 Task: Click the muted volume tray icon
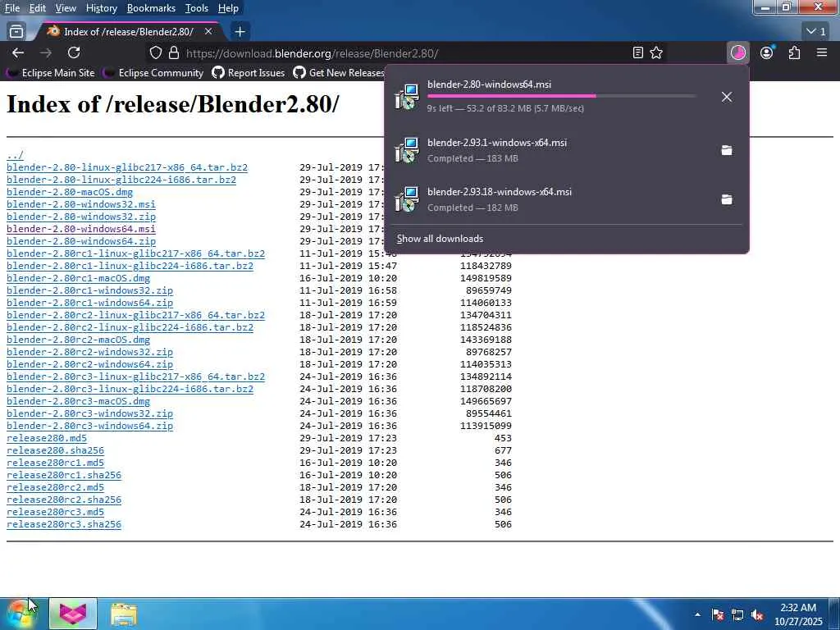(x=757, y=614)
